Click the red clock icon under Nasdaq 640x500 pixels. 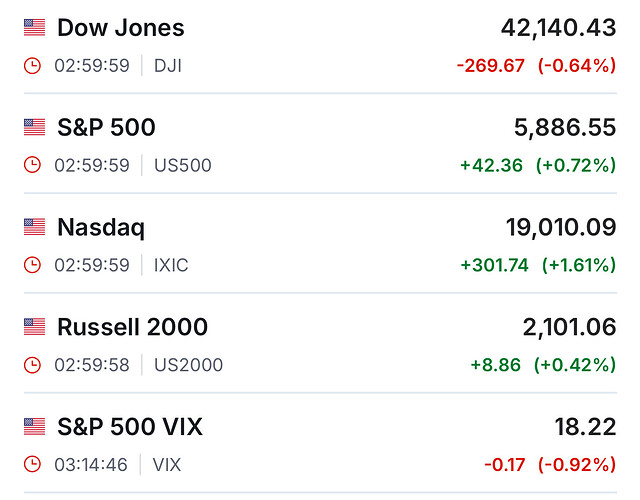(33, 265)
